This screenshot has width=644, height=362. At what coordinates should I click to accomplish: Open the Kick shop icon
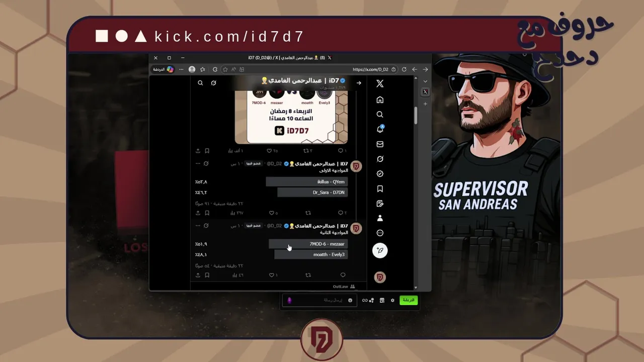coord(382,300)
